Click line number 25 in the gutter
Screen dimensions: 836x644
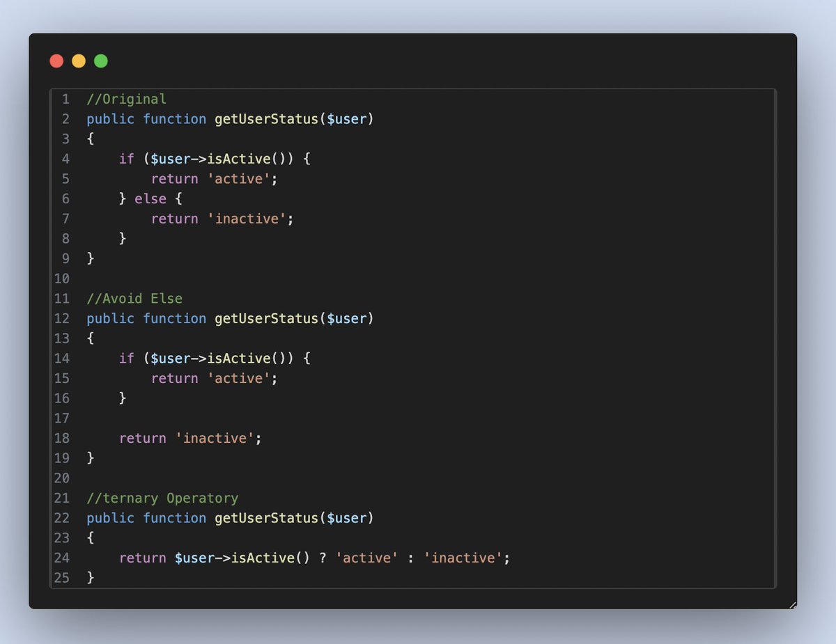pos(61,578)
